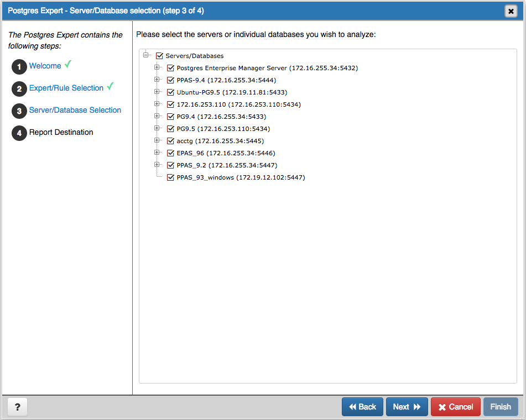Select PG9.4 (172.16.255.34:5433) row text
The image size is (526, 420).
click(221, 117)
